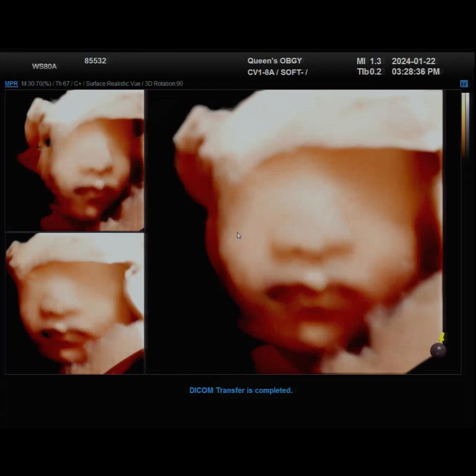Select the bottom-left fetal face thumbnail
The height and width of the screenshot is (476, 476).
coord(75,303)
